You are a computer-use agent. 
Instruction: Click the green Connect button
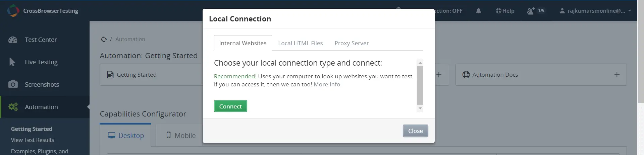pos(230,106)
